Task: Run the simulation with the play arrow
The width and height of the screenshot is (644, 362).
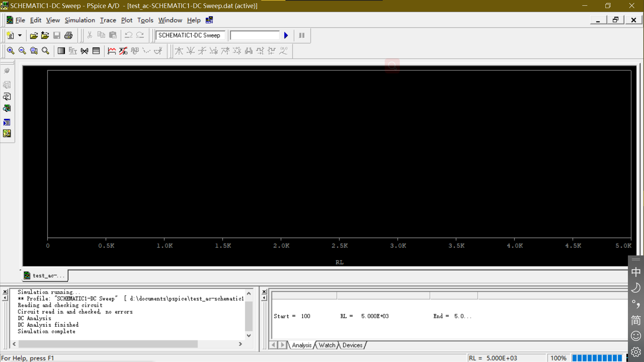Action: [x=286, y=35]
